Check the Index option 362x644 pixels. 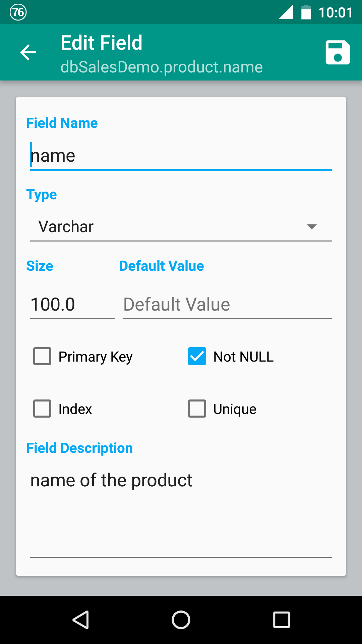[42, 409]
